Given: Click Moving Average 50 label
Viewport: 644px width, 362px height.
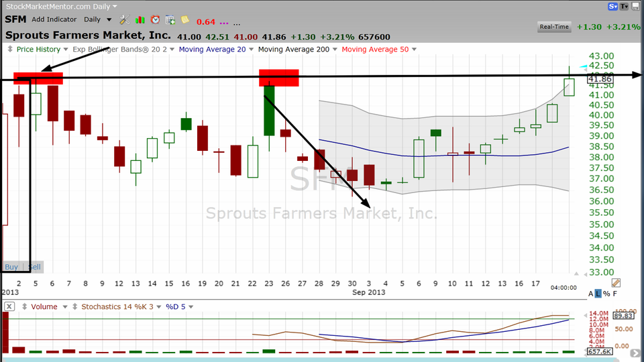Looking at the screenshot, I should [x=376, y=49].
